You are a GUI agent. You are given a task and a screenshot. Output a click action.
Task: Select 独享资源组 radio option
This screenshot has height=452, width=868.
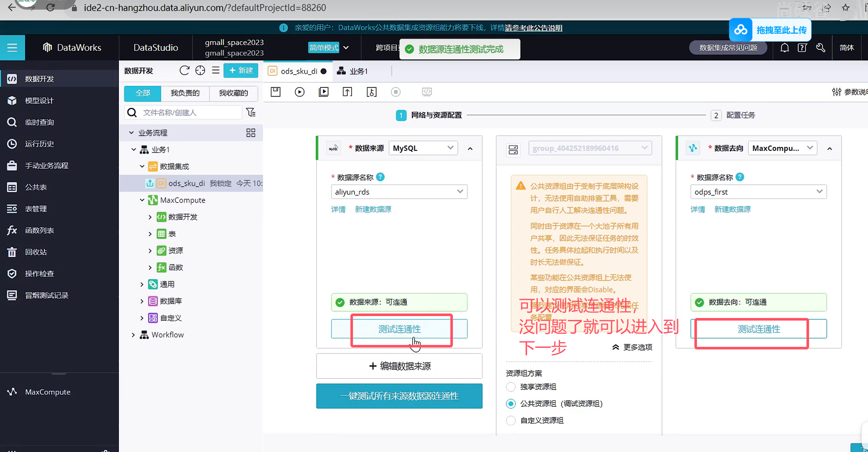pos(511,387)
